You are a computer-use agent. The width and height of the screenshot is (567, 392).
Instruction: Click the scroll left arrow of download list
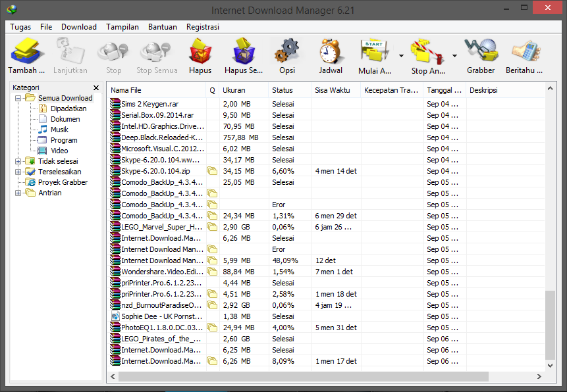click(113, 376)
